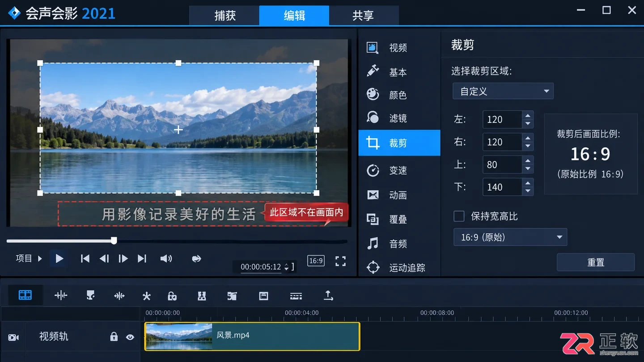Jump to the end of the clip
The width and height of the screenshot is (644, 362).
pyautogui.click(x=142, y=258)
